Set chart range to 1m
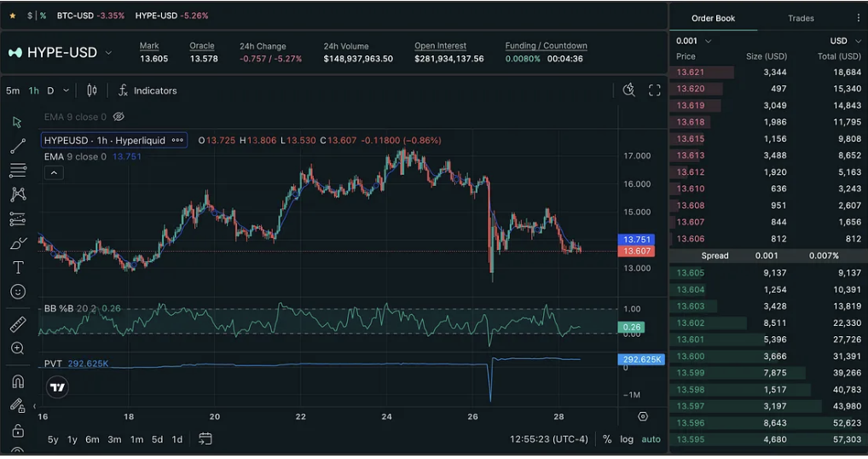This screenshot has height=459, width=868. [x=136, y=439]
